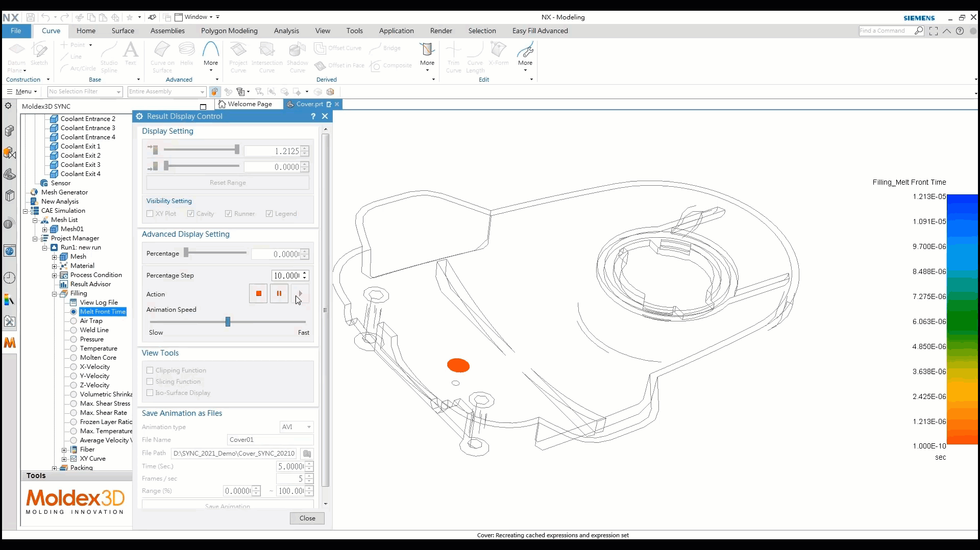Select the Helix curve tool
The image size is (980, 550).
pyautogui.click(x=187, y=54)
